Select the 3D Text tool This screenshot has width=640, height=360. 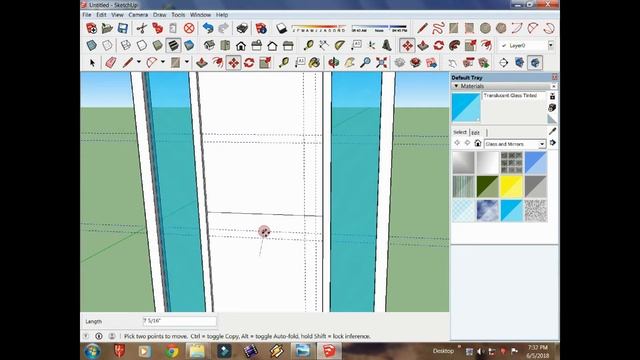(x=387, y=45)
